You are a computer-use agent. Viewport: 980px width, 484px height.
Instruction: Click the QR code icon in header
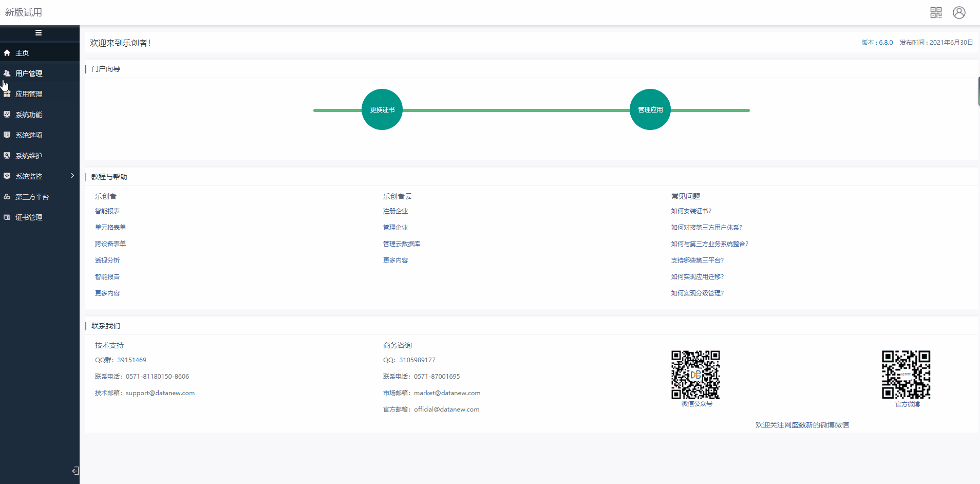pyautogui.click(x=936, y=13)
